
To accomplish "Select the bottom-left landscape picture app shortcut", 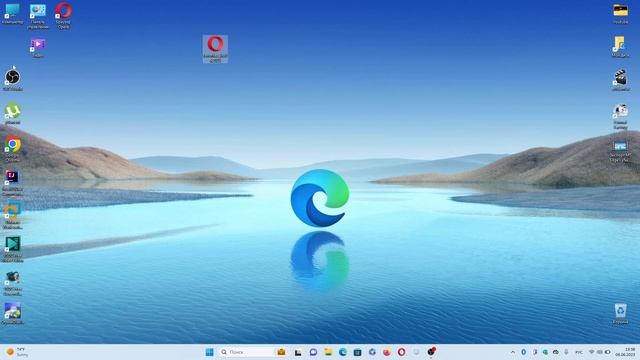I will pyautogui.click(x=13, y=313).
